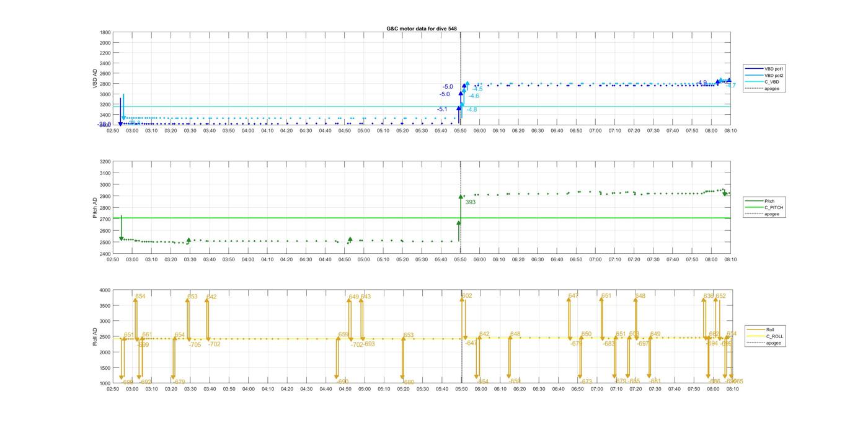Screen dimensions: 868x430
Task: Click the '-681' roll data label
Action: click(x=655, y=382)
